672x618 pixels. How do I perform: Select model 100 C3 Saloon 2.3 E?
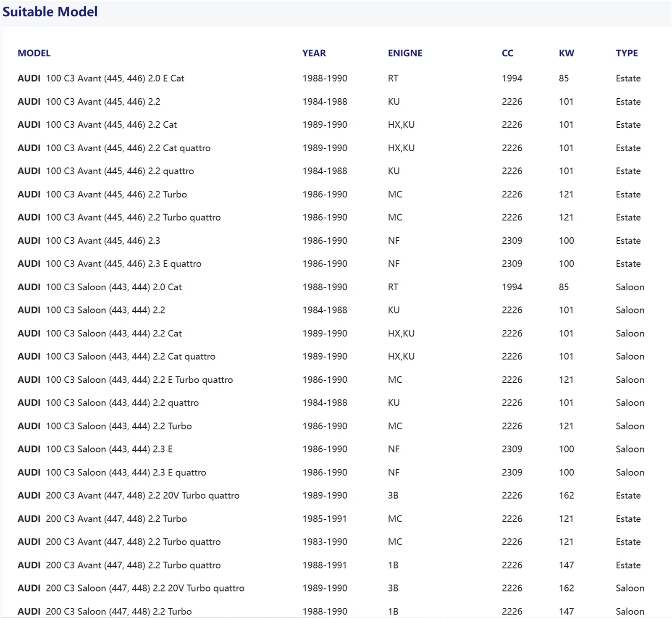coord(95,449)
